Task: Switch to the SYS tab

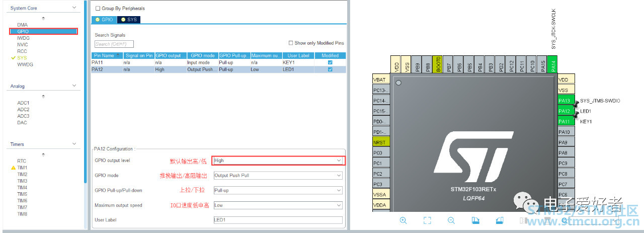Action: tap(129, 20)
